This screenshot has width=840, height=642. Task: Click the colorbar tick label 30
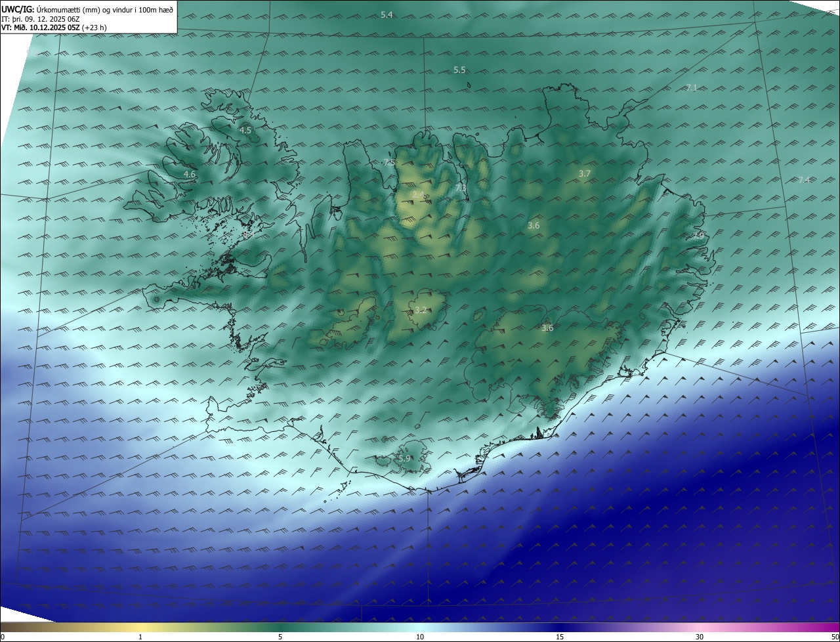tap(700, 637)
